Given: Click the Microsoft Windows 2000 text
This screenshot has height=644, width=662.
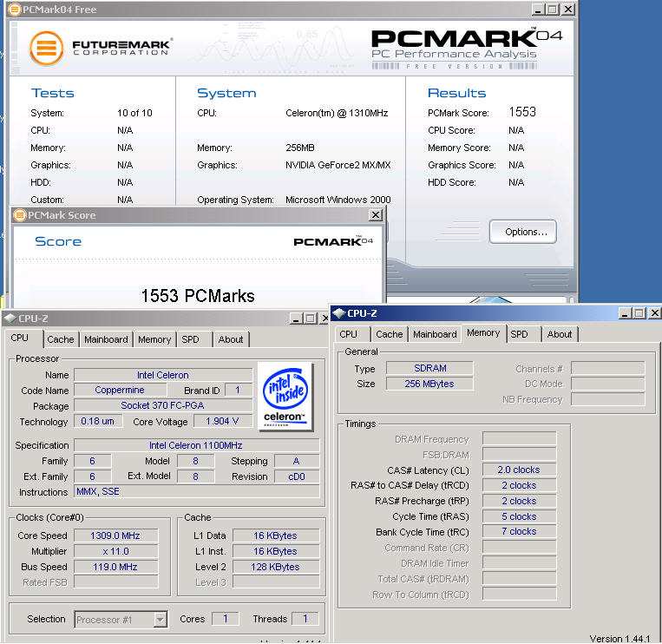Looking at the screenshot, I should point(338,200).
